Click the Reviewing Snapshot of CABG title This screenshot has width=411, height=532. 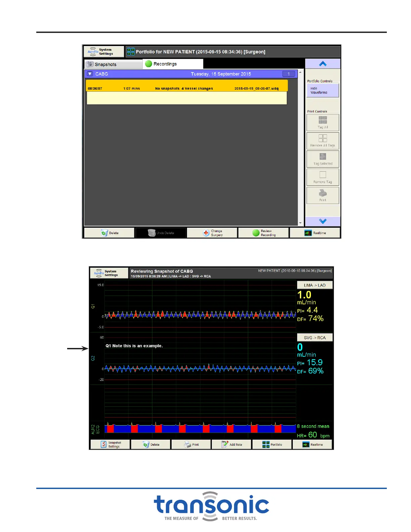162,271
